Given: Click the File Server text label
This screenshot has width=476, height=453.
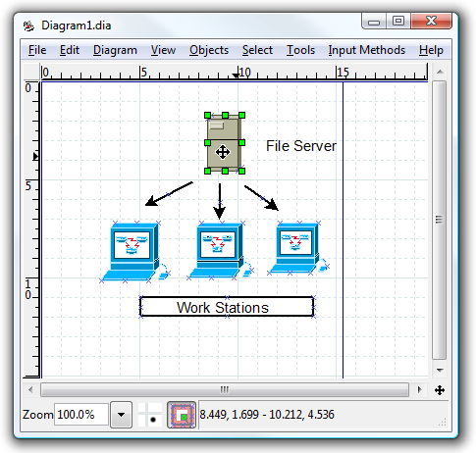Looking at the screenshot, I should click(x=301, y=146).
